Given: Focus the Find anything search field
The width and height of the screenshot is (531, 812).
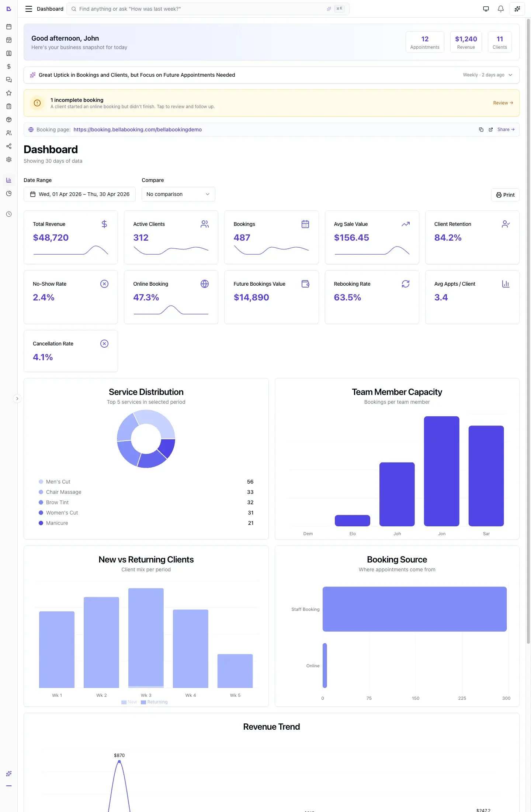Looking at the screenshot, I should coord(208,9).
